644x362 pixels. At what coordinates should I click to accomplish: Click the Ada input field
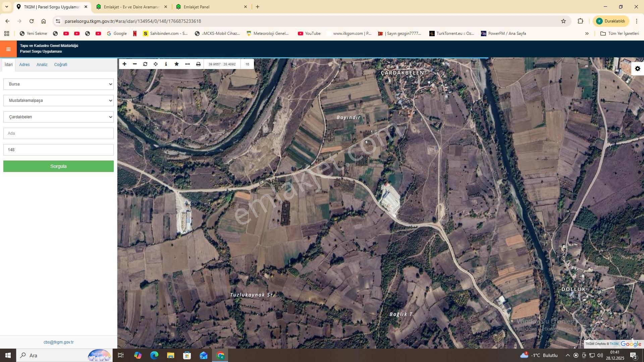[58, 133]
